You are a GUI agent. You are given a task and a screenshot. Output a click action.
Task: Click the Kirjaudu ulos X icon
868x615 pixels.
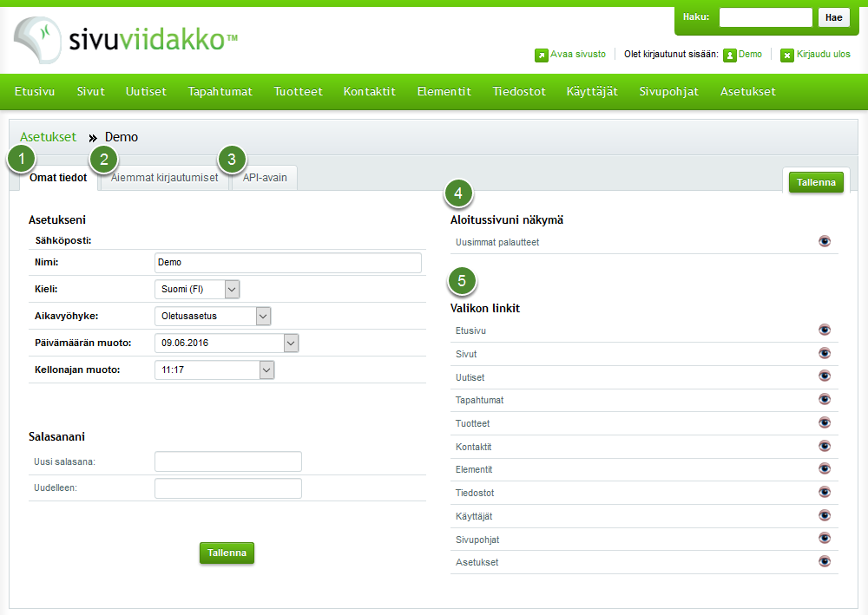click(x=786, y=55)
